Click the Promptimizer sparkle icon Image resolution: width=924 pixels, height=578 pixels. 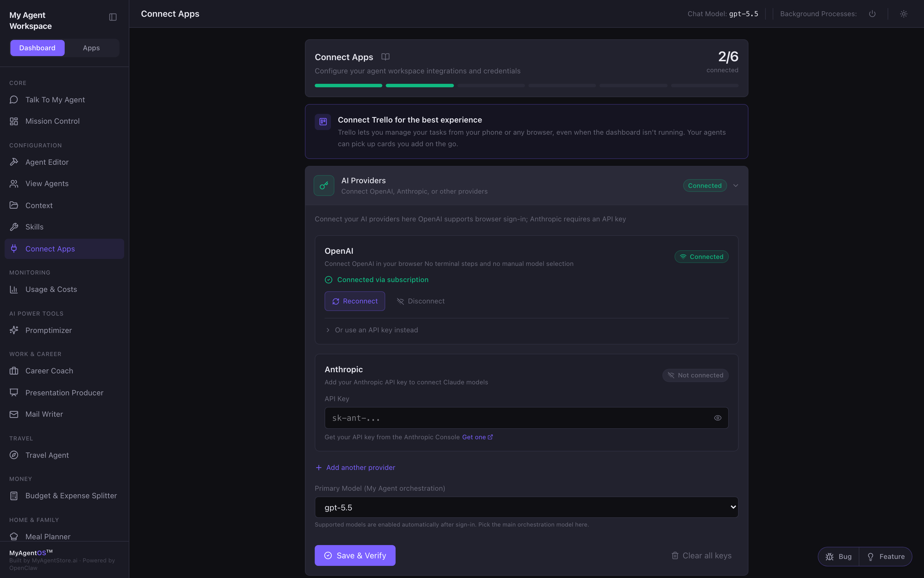(14, 330)
